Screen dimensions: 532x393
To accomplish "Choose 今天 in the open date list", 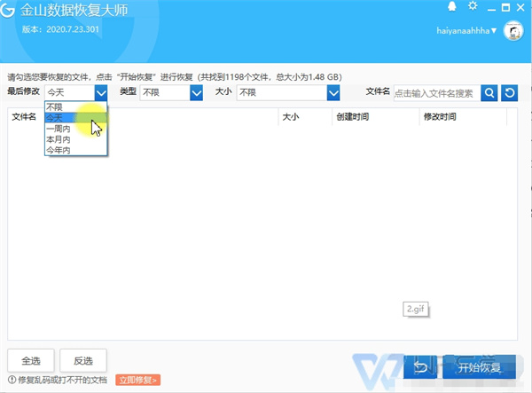I will click(76, 118).
